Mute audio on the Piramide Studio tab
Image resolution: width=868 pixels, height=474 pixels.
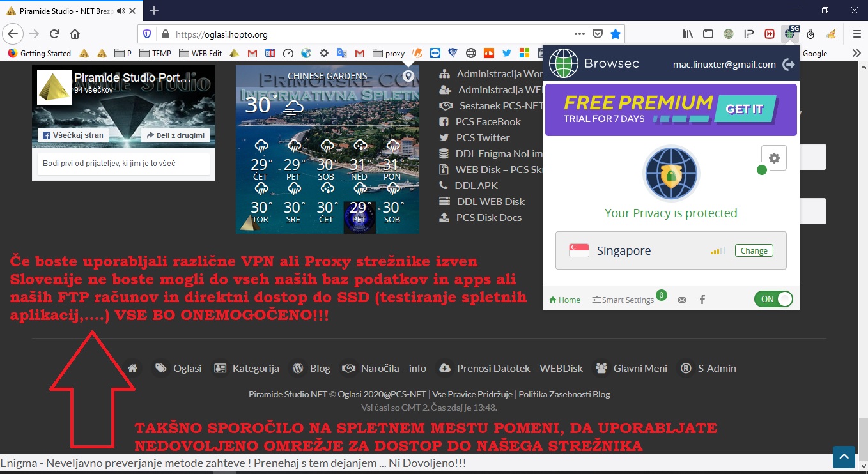pos(121,11)
